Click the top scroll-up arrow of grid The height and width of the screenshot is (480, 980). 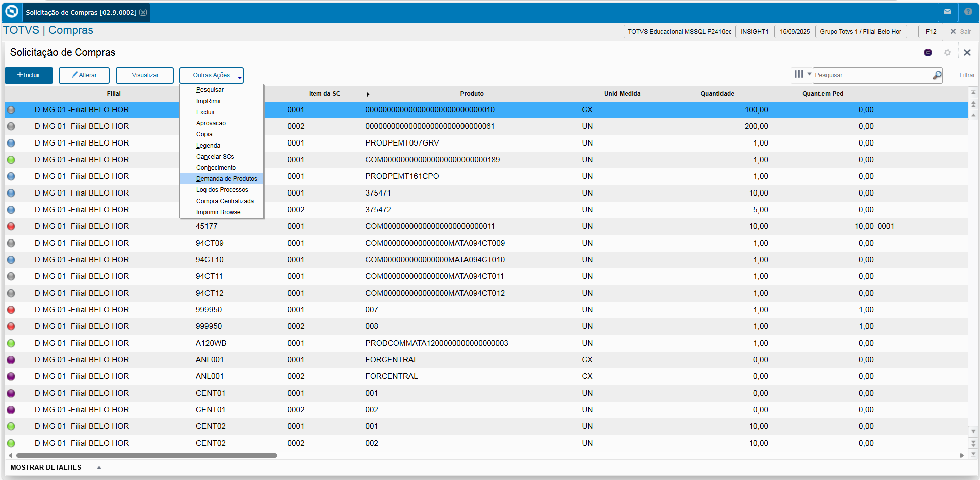[973, 92]
